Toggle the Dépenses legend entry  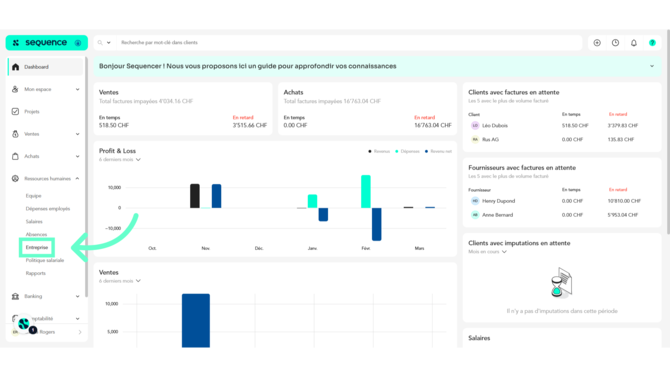tap(407, 151)
